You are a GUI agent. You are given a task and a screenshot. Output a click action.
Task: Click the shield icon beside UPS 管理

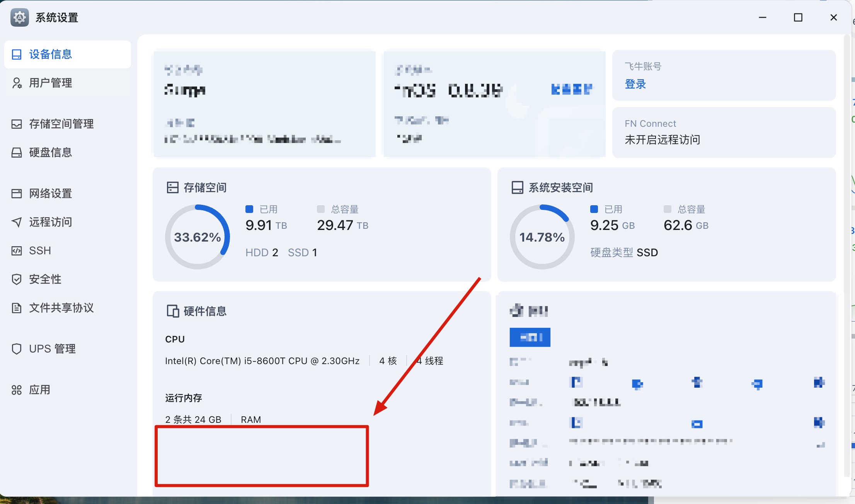point(17,349)
